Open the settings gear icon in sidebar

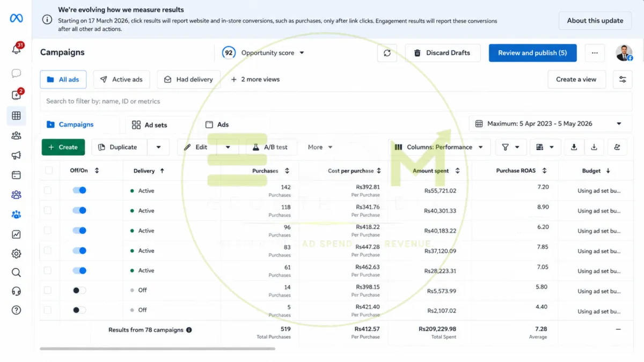point(16,254)
